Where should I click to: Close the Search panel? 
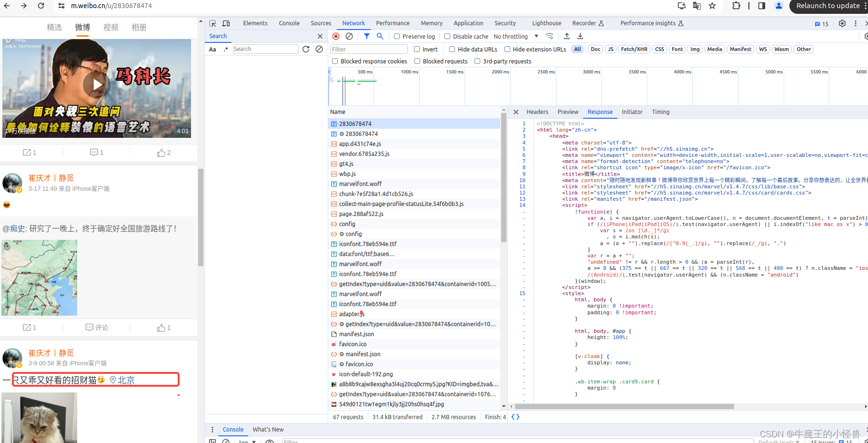click(320, 36)
